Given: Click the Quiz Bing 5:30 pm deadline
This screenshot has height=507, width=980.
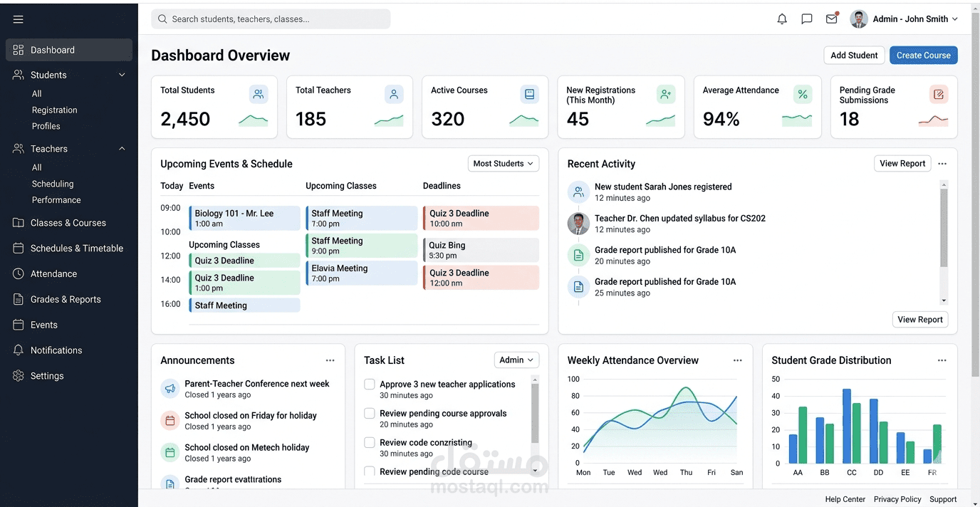Looking at the screenshot, I should tap(481, 250).
